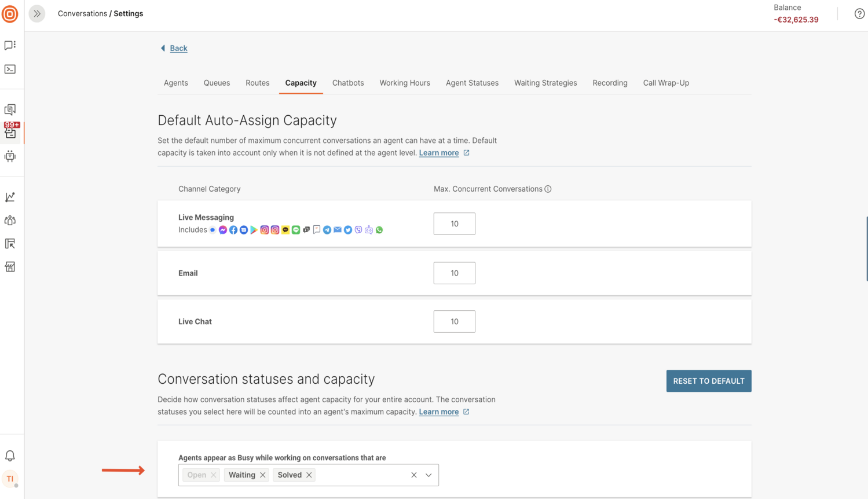Expand the sidebar with the double-chevron button
This screenshot has width=868, height=499.
[x=37, y=13]
